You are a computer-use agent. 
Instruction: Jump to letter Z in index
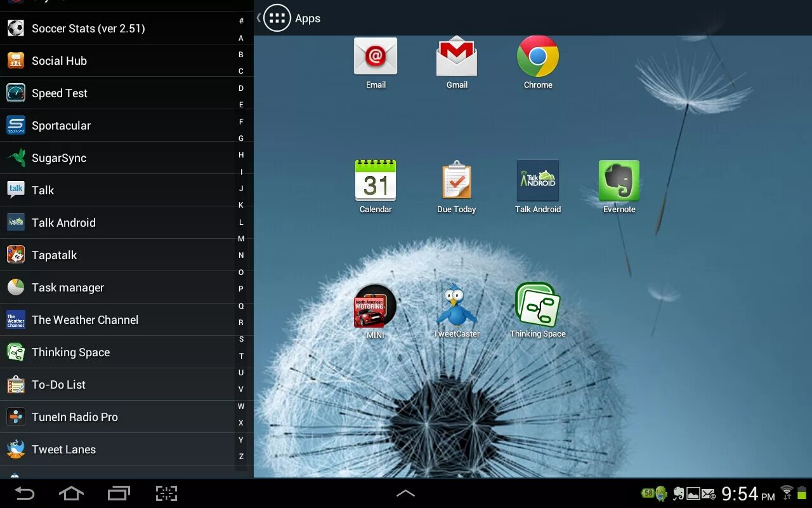241,456
